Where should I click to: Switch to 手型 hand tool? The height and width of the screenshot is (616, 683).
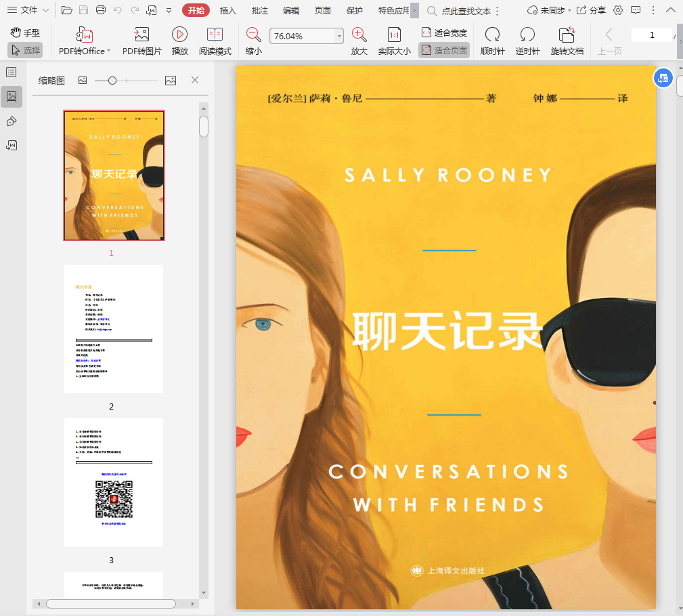coord(25,32)
